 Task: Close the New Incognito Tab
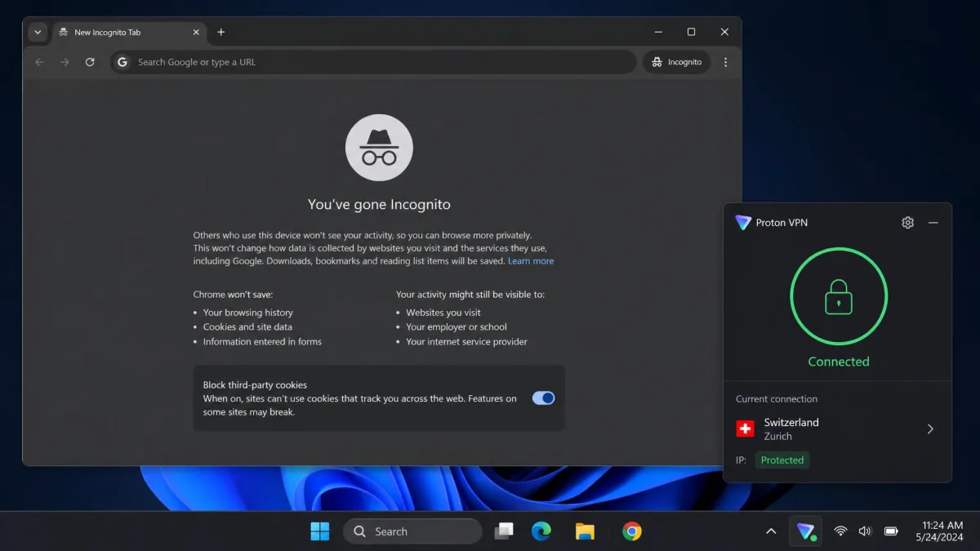click(x=196, y=33)
